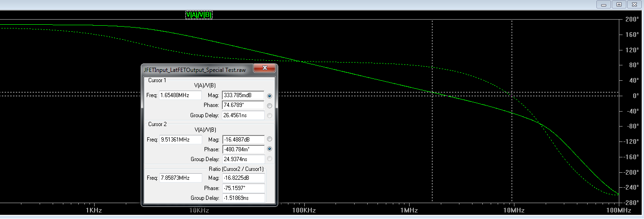The height and width of the screenshot is (219, 644).
Task: Click Cursor 2 Phase field -480.784m°
Action: [243, 149]
